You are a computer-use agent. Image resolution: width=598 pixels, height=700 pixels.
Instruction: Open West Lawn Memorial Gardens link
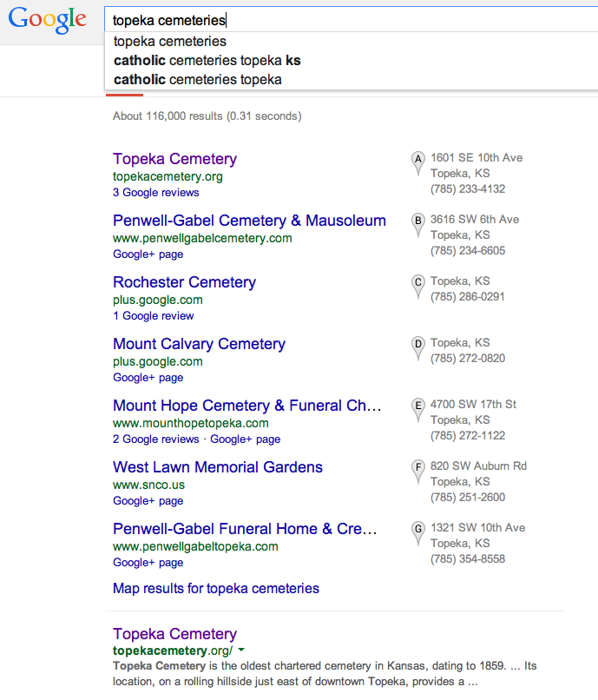click(218, 467)
